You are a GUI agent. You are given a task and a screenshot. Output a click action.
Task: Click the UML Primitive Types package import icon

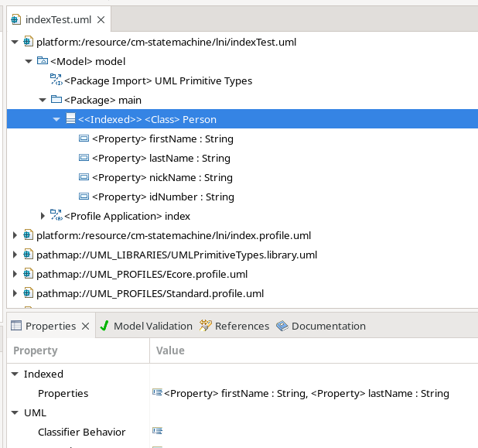point(56,80)
